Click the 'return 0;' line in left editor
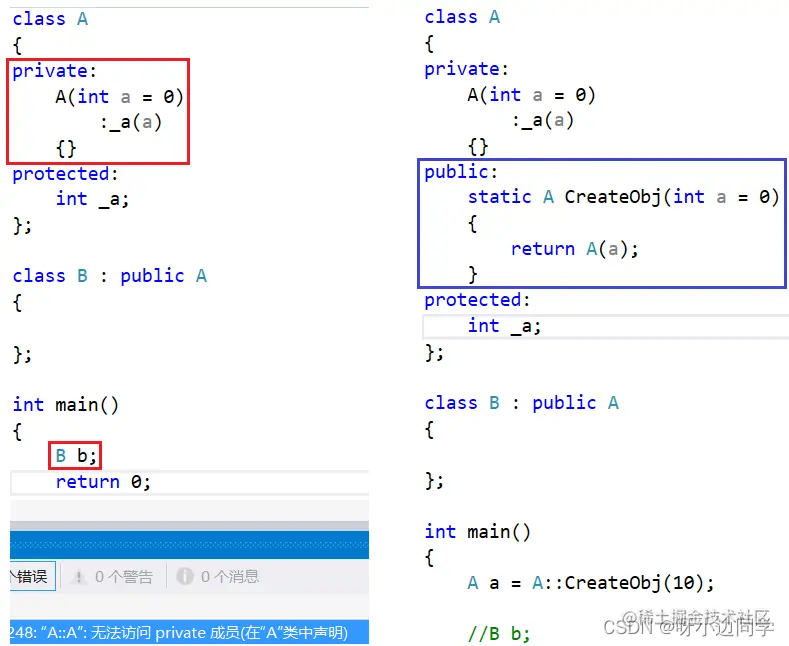This screenshot has width=789, height=646. 103,482
